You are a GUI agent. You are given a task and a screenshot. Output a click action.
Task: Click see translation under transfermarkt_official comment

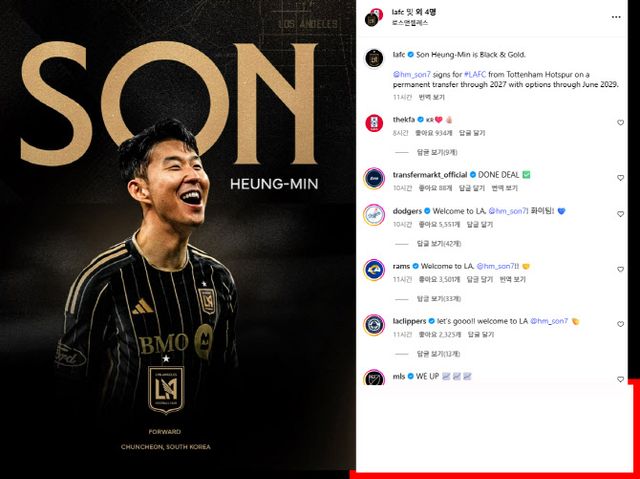coord(504,188)
